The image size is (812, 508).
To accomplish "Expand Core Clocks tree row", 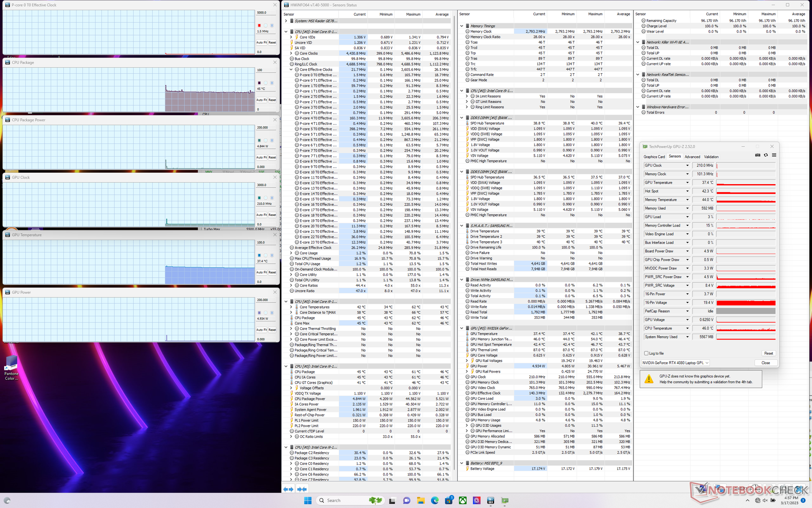I will coord(291,53).
